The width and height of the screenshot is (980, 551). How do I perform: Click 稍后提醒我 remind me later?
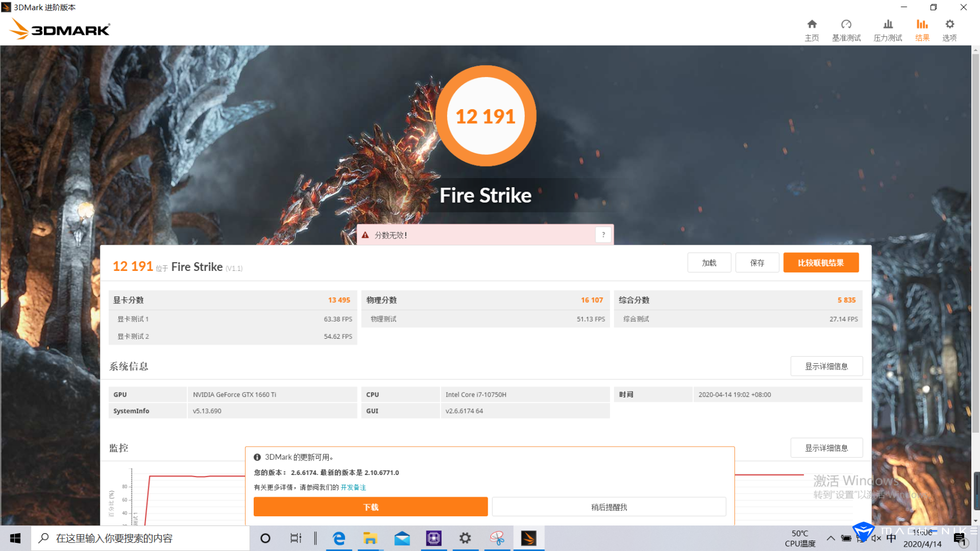pyautogui.click(x=609, y=507)
